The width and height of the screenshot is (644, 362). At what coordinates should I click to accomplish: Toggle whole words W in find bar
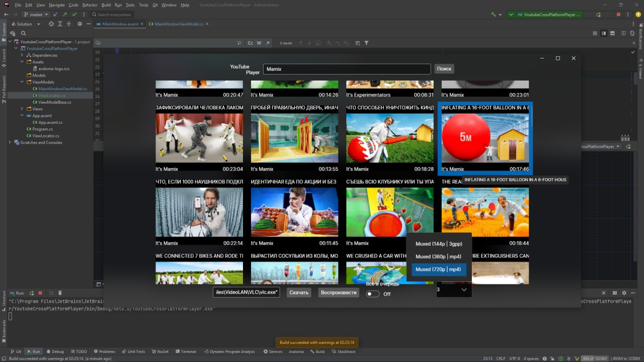tap(259, 43)
